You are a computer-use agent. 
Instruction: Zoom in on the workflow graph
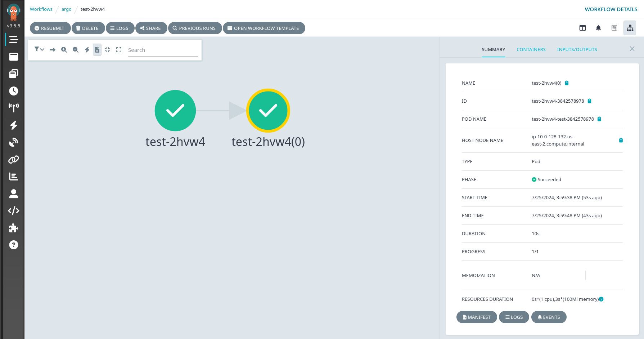pyautogui.click(x=64, y=50)
